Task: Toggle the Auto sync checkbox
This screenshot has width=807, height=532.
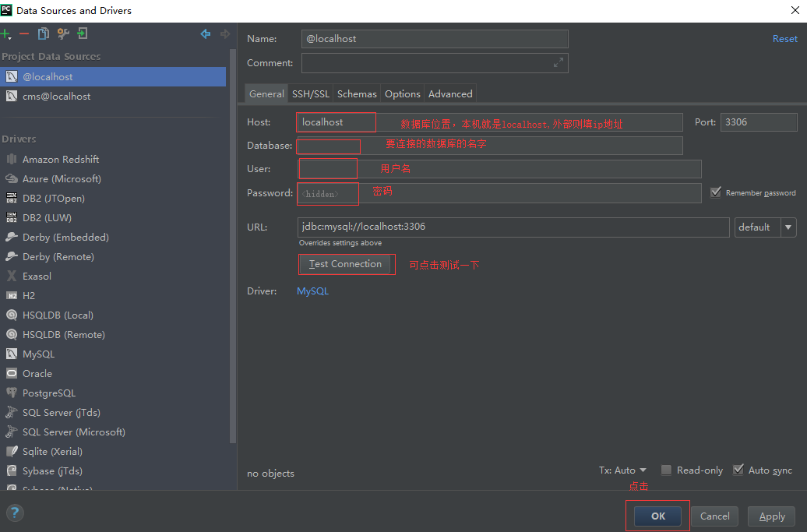Action: [738, 470]
